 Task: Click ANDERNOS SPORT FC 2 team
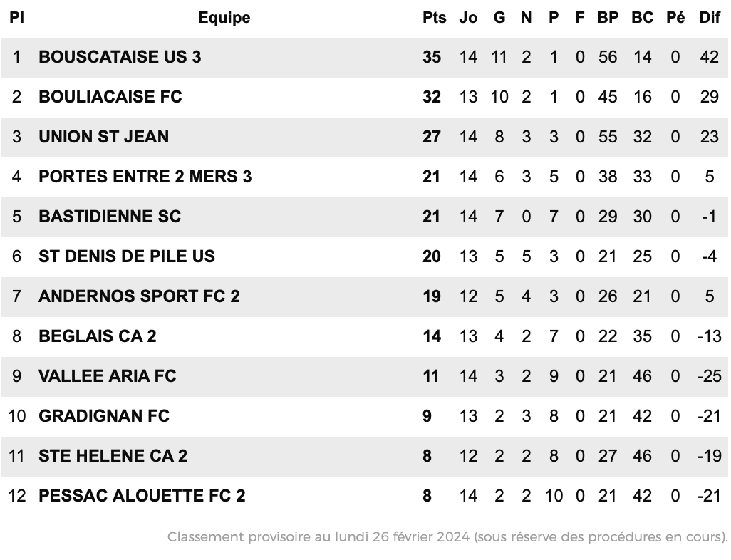[x=139, y=296]
